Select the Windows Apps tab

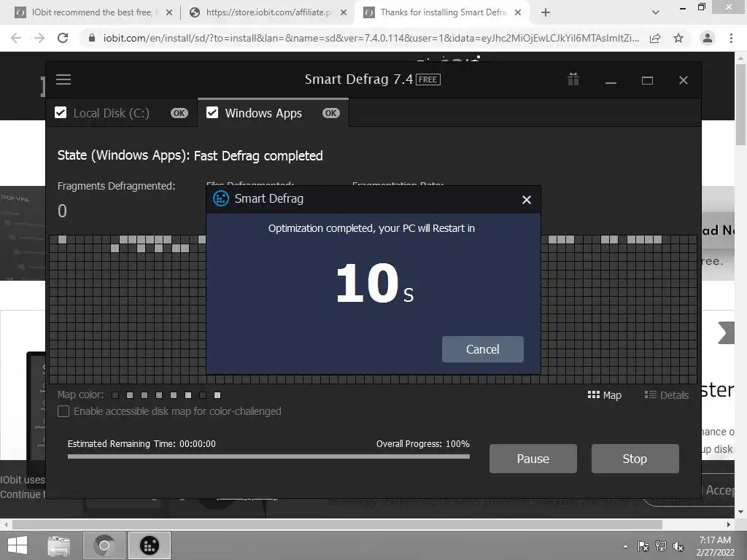[273, 113]
